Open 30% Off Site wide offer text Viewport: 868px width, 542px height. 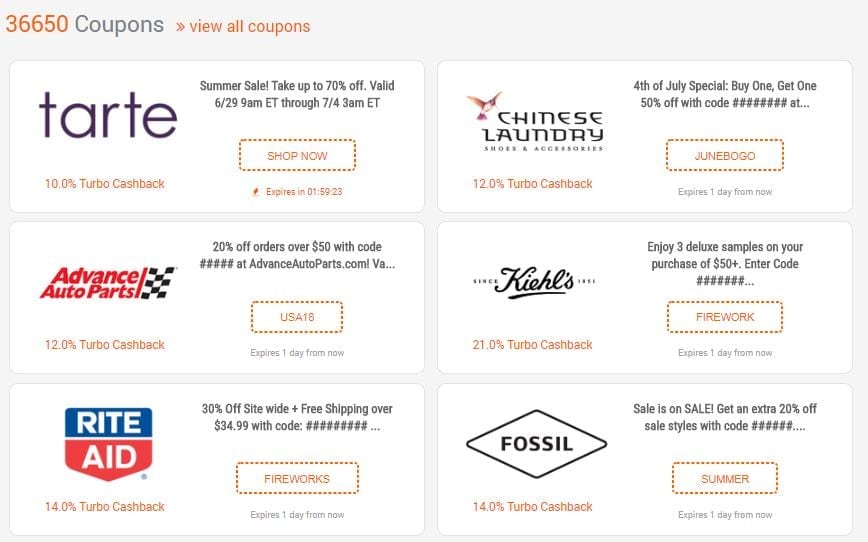coord(297,417)
